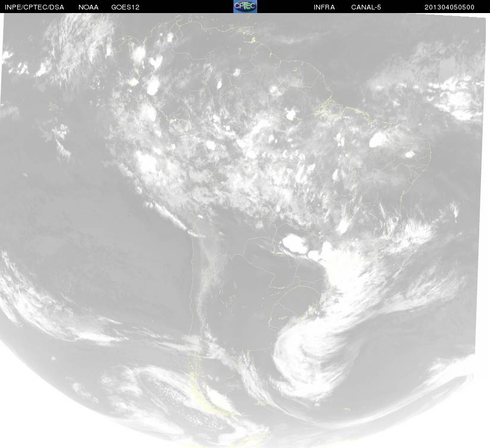This screenshot has height=448, width=490.
Task: Click the NOAA label in the header
Action: tap(88, 7)
